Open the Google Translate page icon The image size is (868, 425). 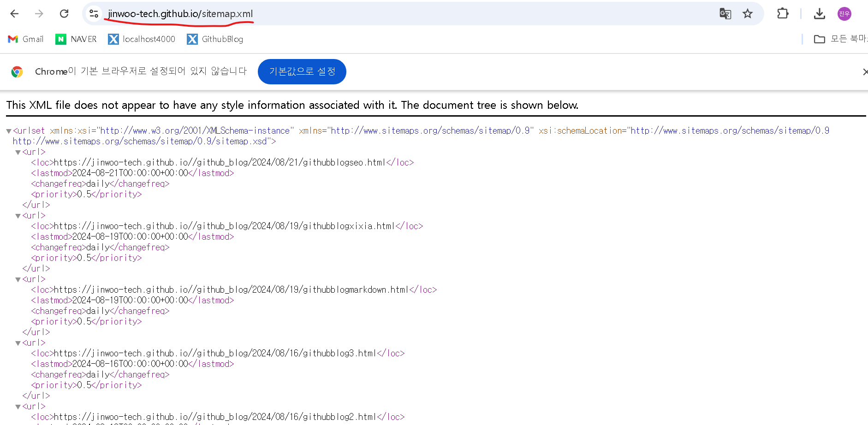click(725, 14)
